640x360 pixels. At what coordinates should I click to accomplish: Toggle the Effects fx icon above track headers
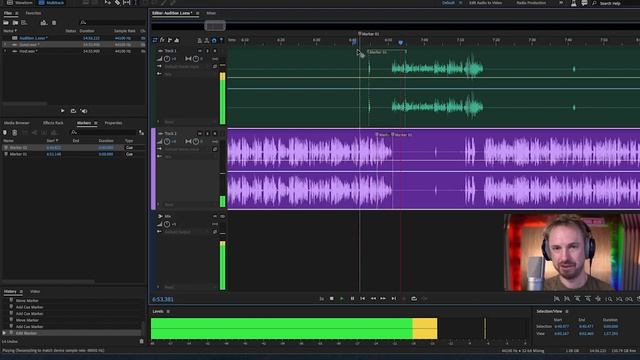click(x=162, y=40)
